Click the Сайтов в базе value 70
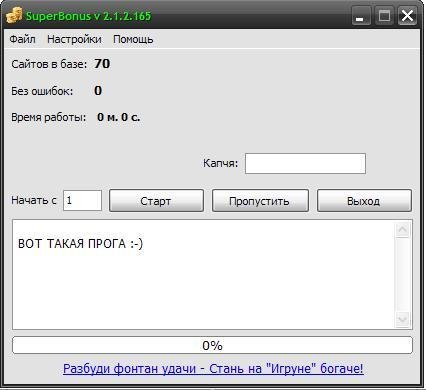 102,63
